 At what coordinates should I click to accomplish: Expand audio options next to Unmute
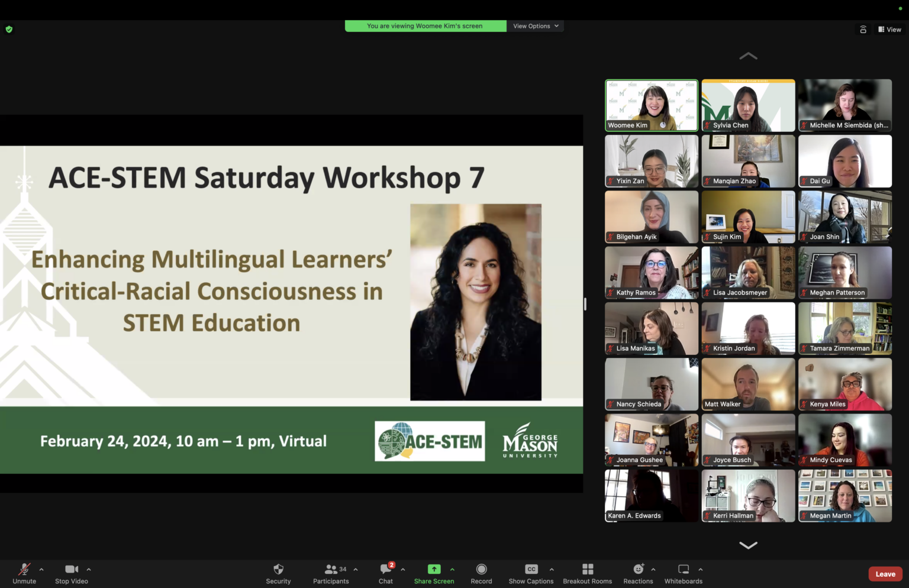click(x=41, y=569)
